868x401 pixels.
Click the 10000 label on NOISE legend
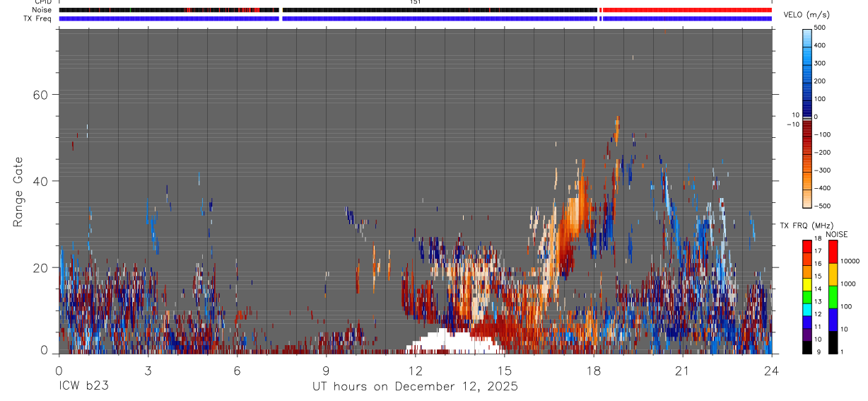pyautogui.click(x=850, y=261)
